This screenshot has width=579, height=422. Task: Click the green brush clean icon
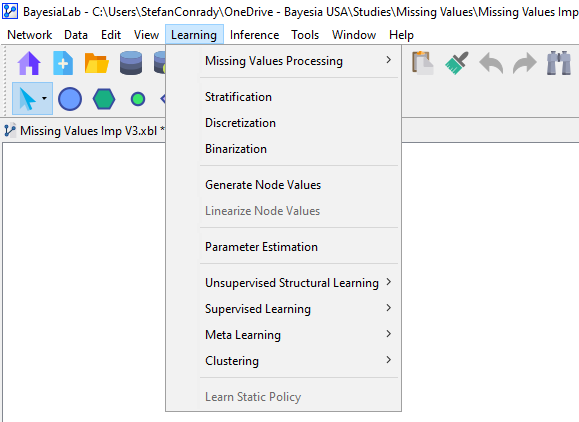pos(457,63)
